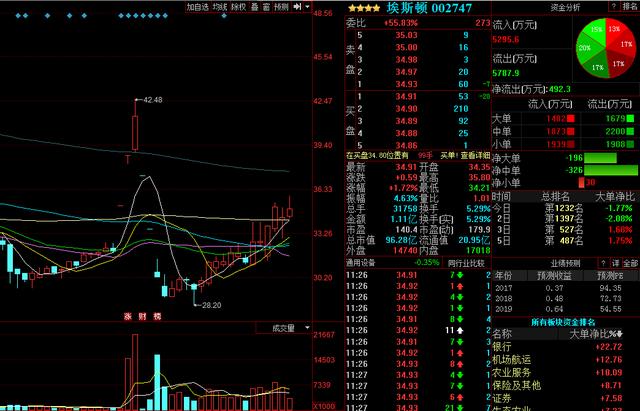The width and height of the screenshot is (640, 411).
Task: Click the four-star rating icon
Action: point(364,8)
